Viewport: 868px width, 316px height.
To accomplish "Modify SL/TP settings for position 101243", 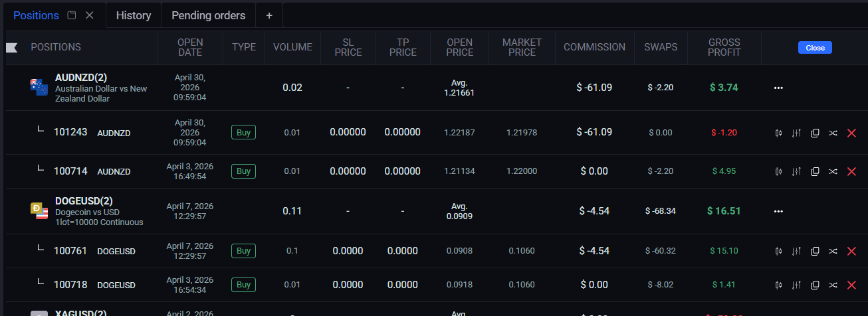I will point(796,133).
